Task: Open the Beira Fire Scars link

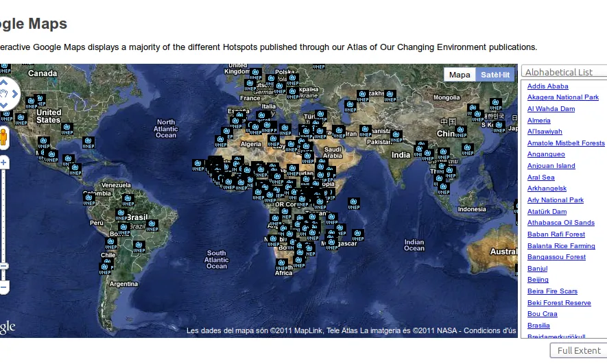Action: [x=552, y=291]
